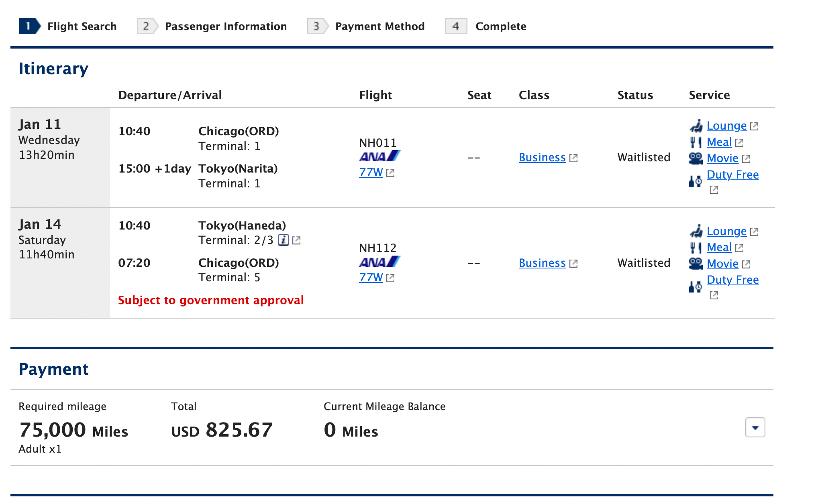This screenshot has height=504, width=816.
Task: Click the Movie camera icon for NH011
Action: click(696, 159)
